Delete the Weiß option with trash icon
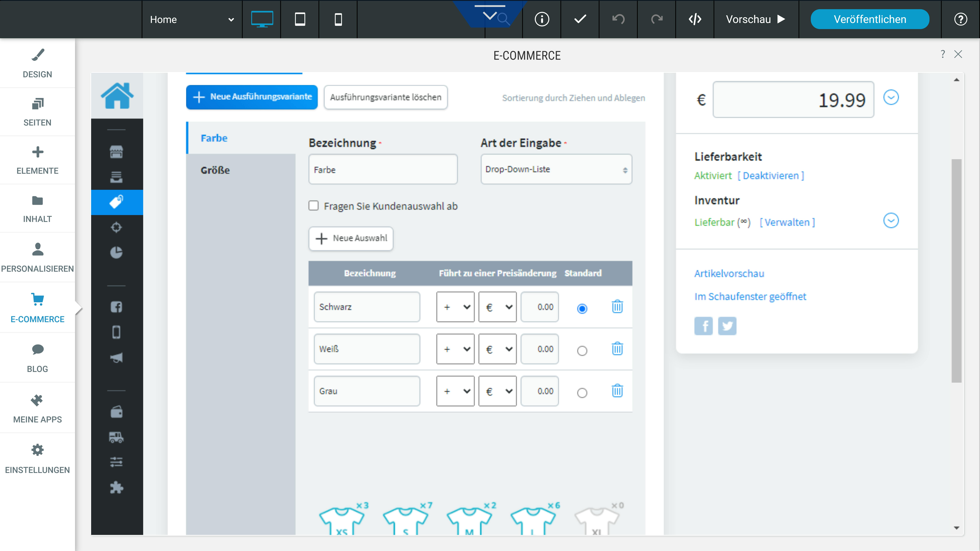 point(617,349)
